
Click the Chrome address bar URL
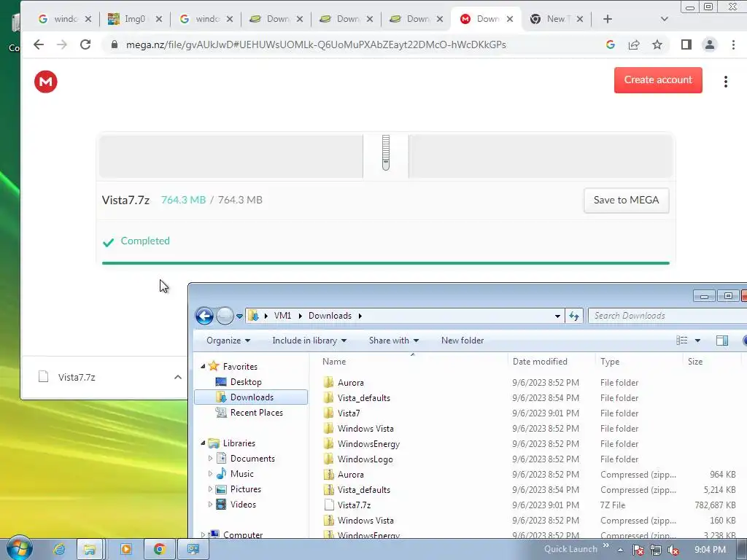tap(316, 44)
